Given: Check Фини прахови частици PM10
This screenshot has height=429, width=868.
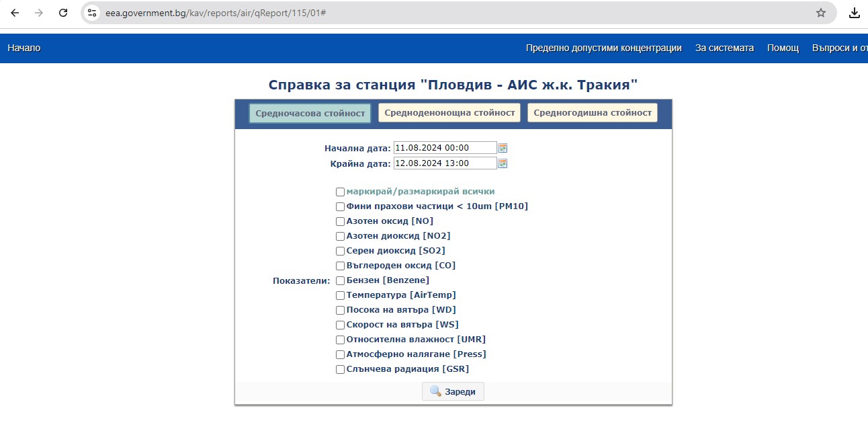Looking at the screenshot, I should click(340, 207).
